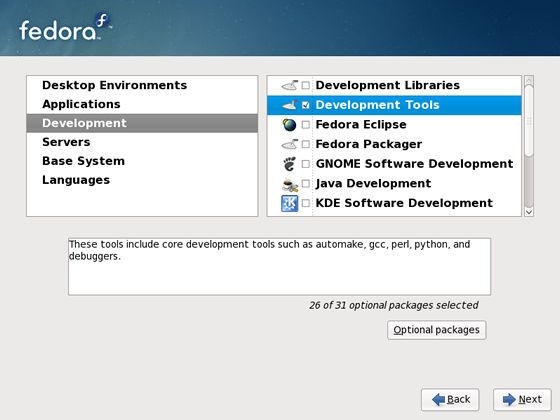The image size is (560, 420).
Task: Click the Fedora Eclipse globe icon
Action: pyautogui.click(x=290, y=125)
